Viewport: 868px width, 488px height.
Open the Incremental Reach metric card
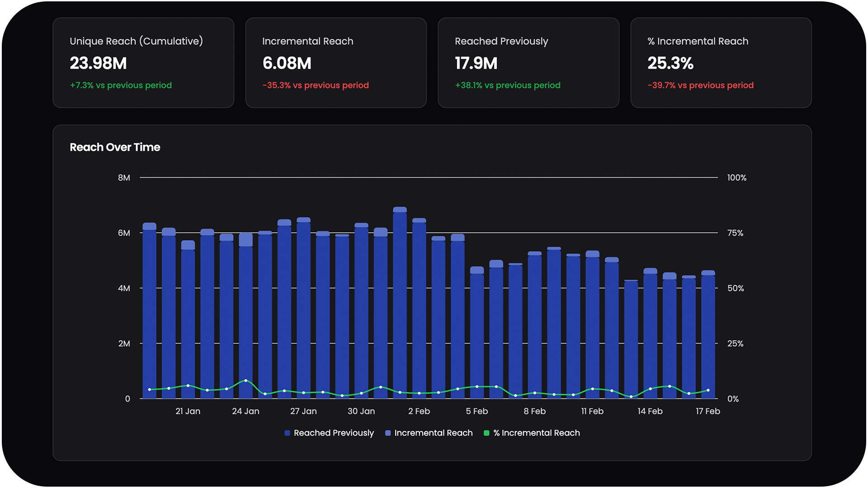pos(336,63)
